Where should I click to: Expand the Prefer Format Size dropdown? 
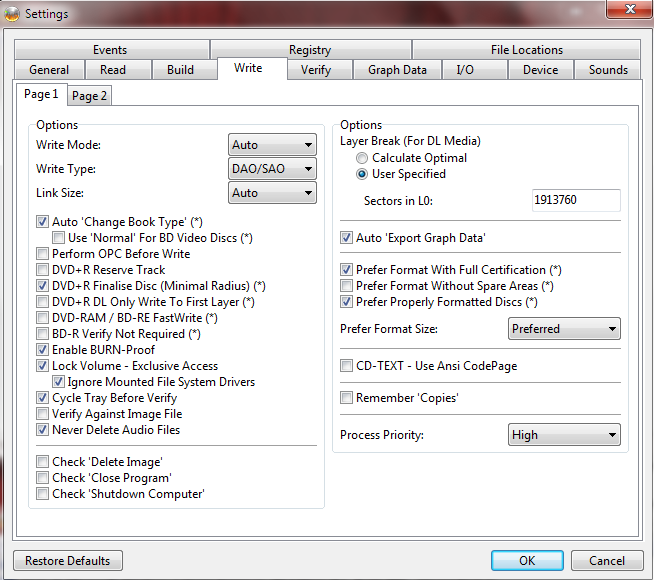pos(564,329)
